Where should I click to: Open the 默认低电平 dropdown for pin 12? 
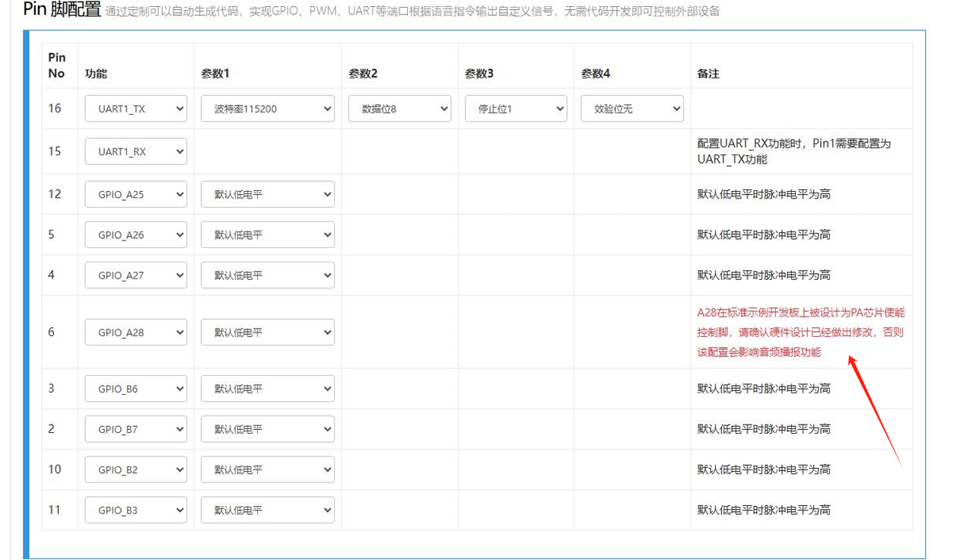(268, 194)
